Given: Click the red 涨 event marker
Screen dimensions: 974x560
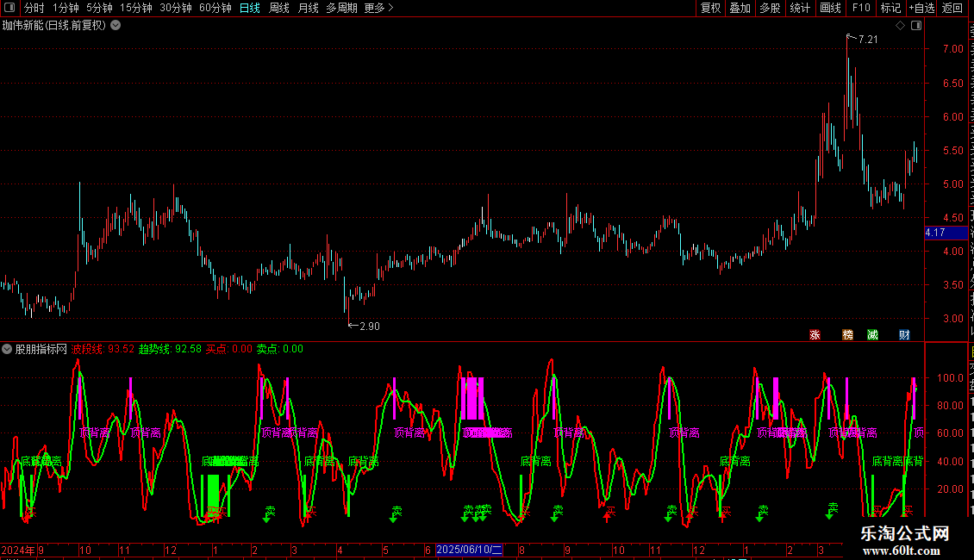Looking at the screenshot, I should click(815, 334).
